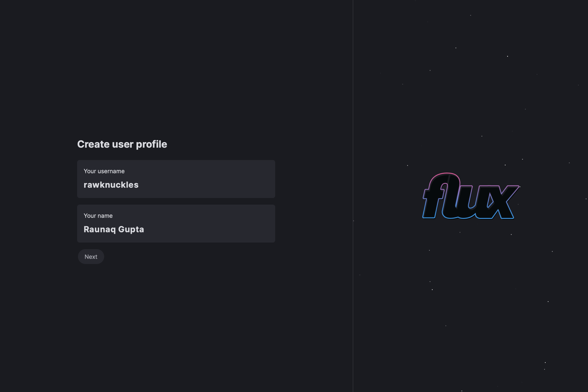Click the Create user profile heading
The height and width of the screenshot is (392, 588).
pyautogui.click(x=122, y=144)
